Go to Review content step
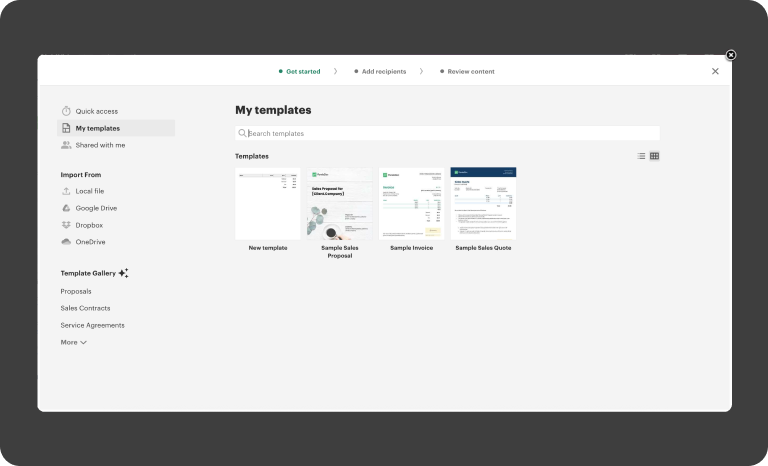The width and height of the screenshot is (768, 466). coord(467,72)
